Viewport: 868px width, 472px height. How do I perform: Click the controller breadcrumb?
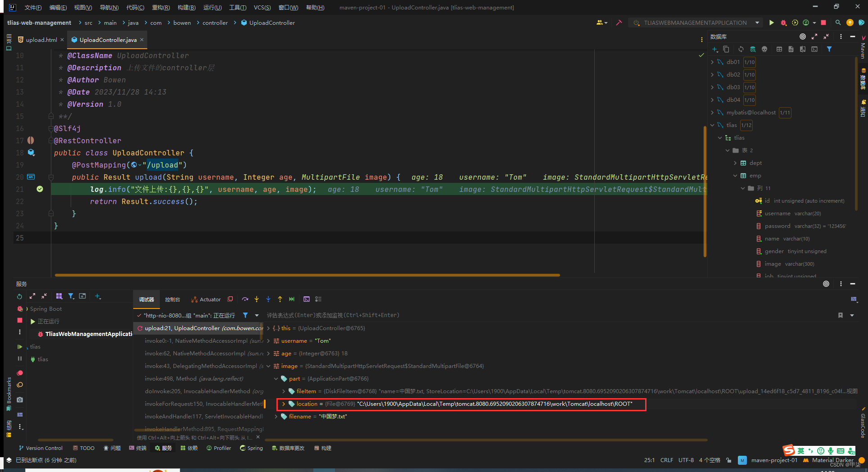(215, 23)
